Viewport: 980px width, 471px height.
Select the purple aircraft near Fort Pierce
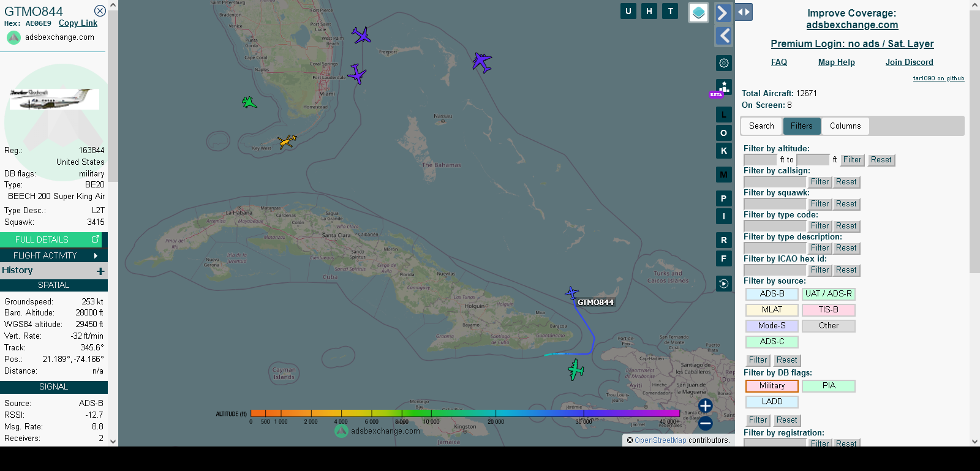coord(361,35)
